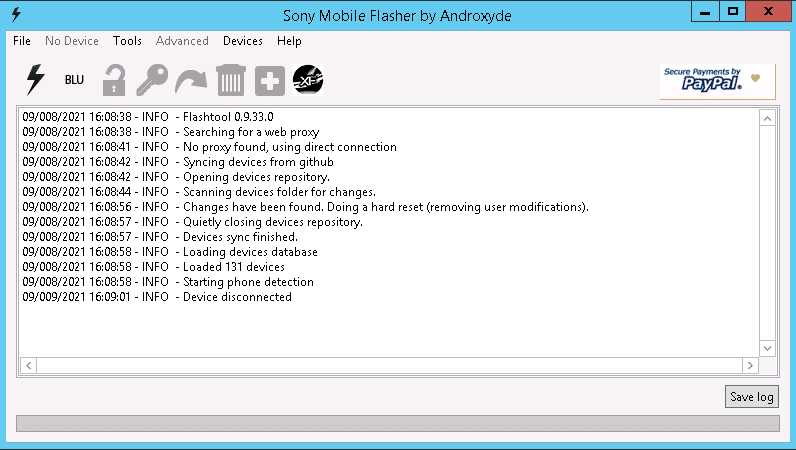Click the trash bin Clean icon
This screenshot has height=450, width=796.
click(x=231, y=80)
